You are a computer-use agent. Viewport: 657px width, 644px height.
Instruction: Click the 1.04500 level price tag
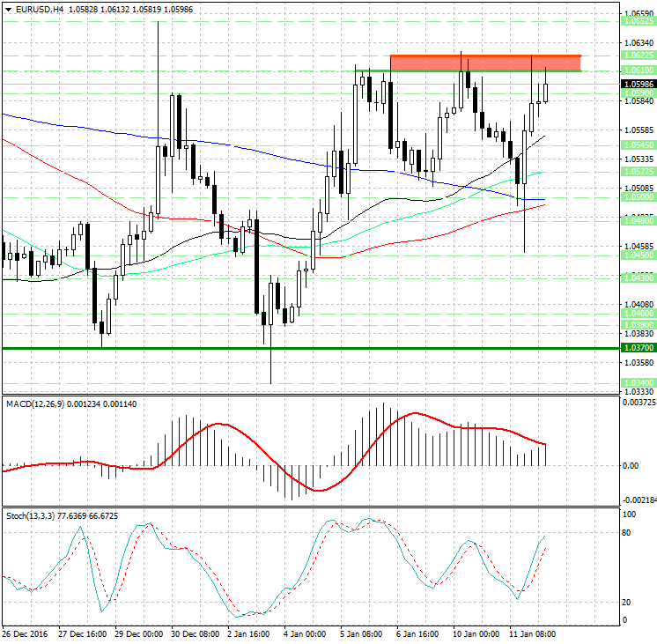[x=637, y=255]
